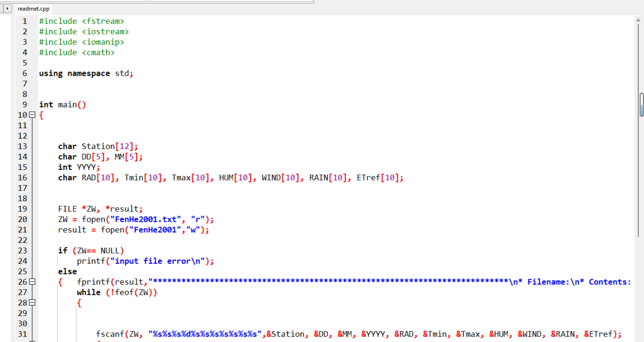The height and width of the screenshot is (342, 644).
Task: Click 'using namespace std;' statement
Action: pos(86,73)
